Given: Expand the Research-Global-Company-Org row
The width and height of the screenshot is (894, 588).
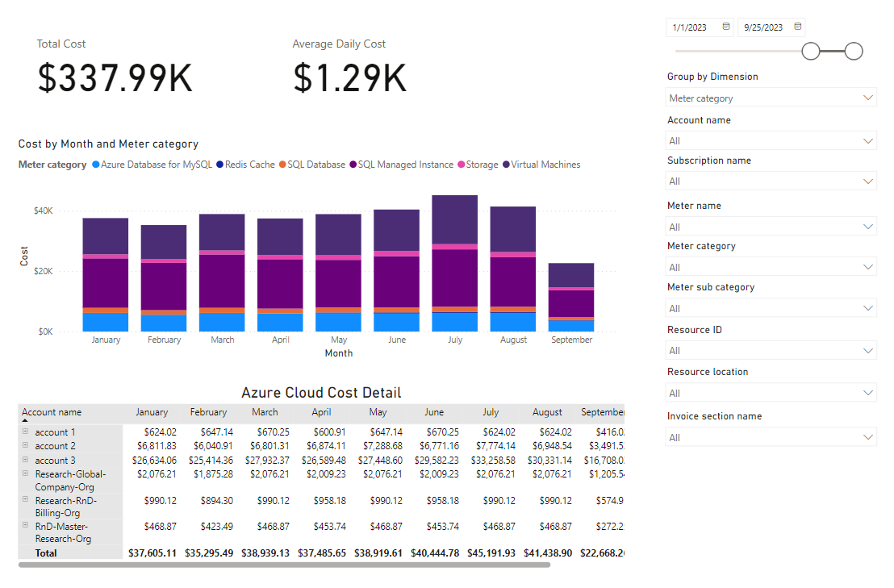Looking at the screenshot, I should point(25,473).
